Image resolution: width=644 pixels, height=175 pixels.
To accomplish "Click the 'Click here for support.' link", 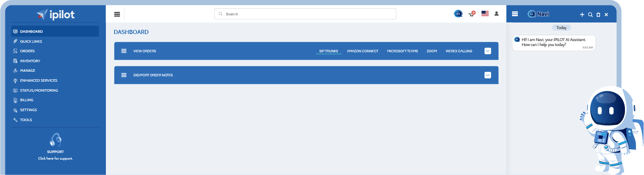I will pyautogui.click(x=55, y=158).
